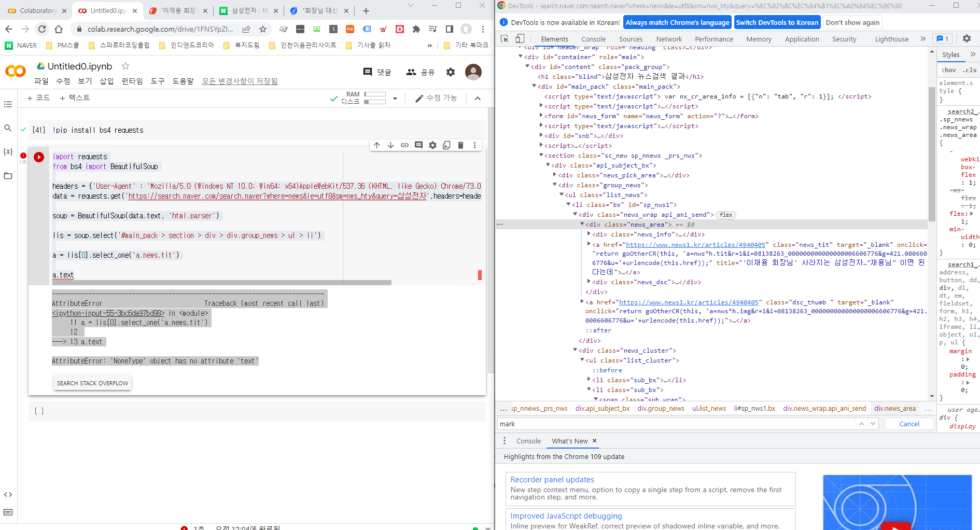The width and height of the screenshot is (980, 530).
Task: Collapse div class news_area node
Action: point(582,225)
